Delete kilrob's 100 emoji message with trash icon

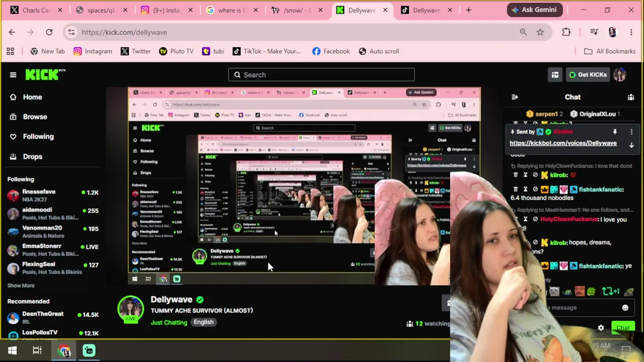click(515, 175)
